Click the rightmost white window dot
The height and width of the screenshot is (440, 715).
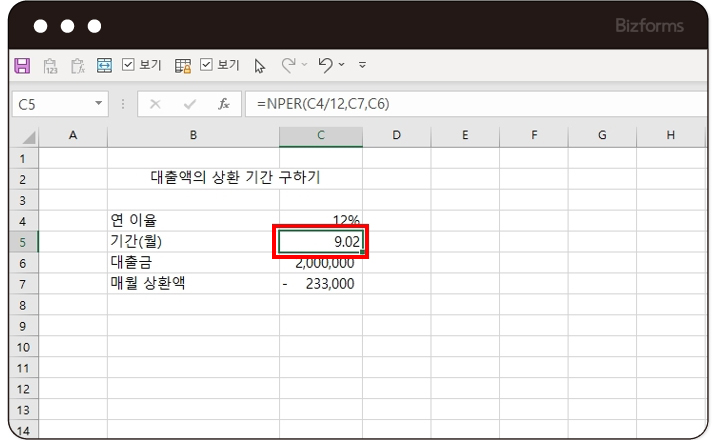click(94, 26)
